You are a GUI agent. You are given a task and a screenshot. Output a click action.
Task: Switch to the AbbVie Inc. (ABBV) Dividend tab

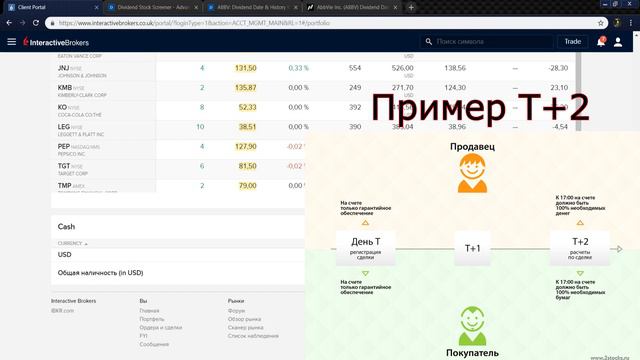(351, 7)
